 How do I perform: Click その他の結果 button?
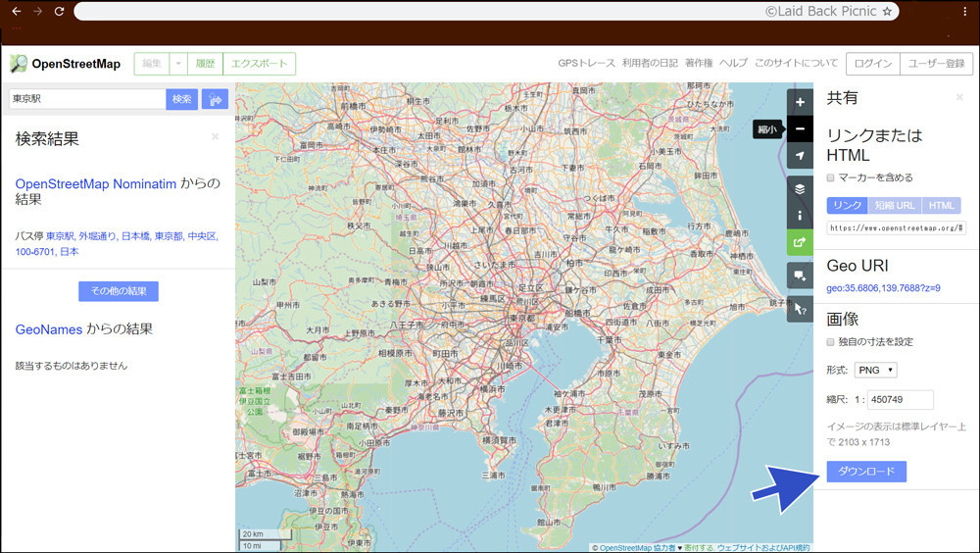point(119,291)
